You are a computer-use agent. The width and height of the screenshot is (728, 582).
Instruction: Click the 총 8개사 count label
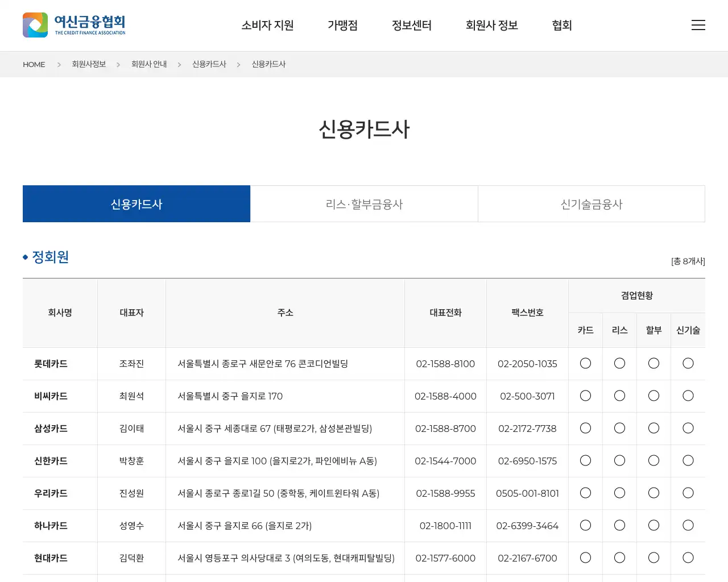(688, 261)
